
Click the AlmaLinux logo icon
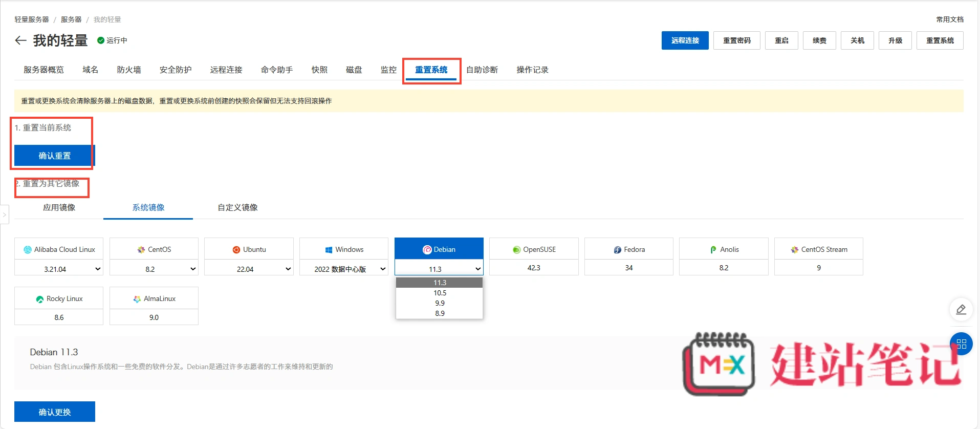click(137, 299)
